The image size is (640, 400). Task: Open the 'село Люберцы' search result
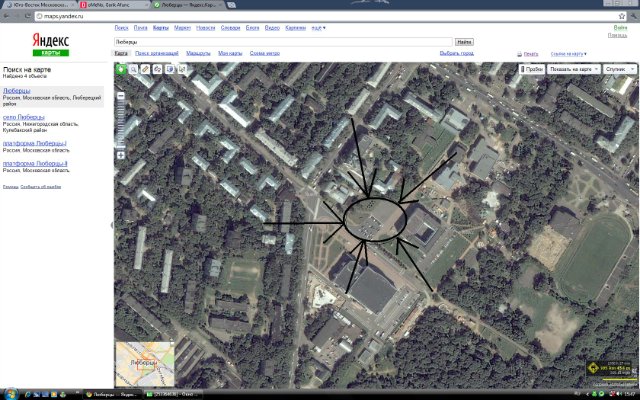coord(24,117)
